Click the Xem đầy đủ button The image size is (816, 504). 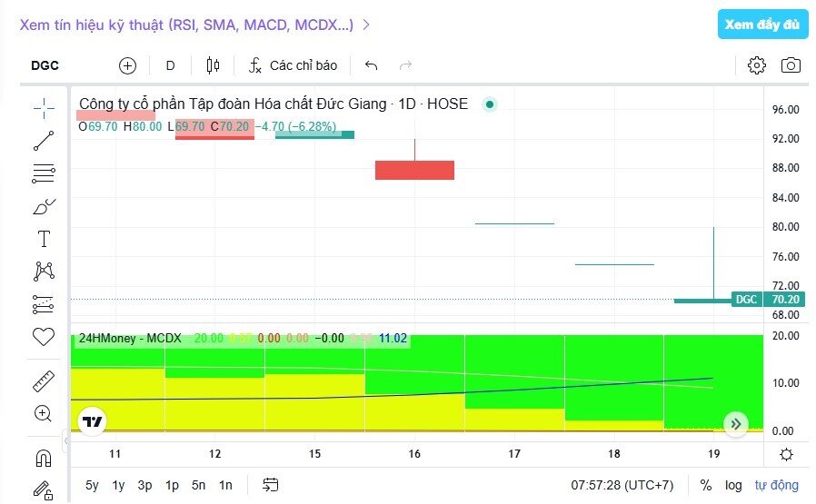pyautogui.click(x=762, y=24)
